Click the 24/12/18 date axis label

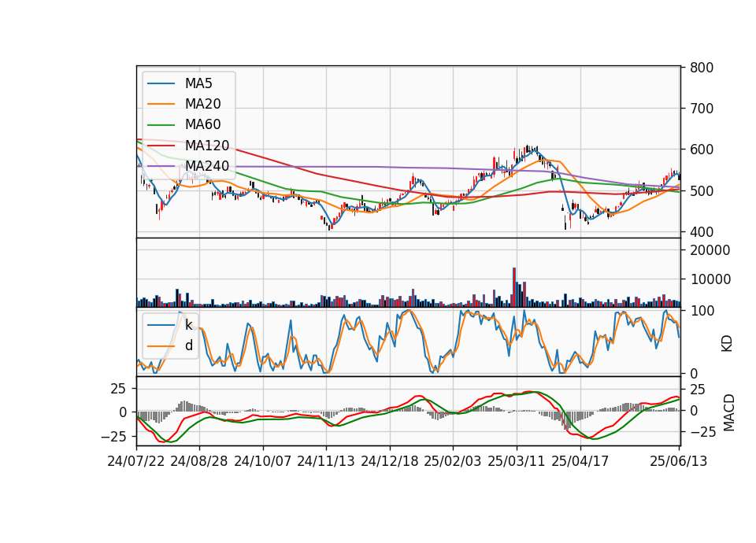pos(390,461)
